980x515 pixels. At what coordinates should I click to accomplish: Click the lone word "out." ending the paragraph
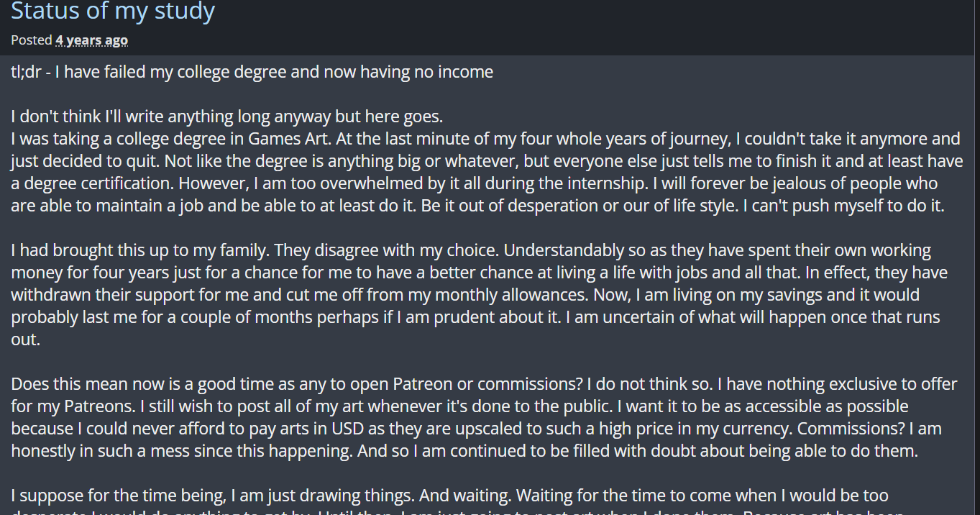(x=25, y=339)
